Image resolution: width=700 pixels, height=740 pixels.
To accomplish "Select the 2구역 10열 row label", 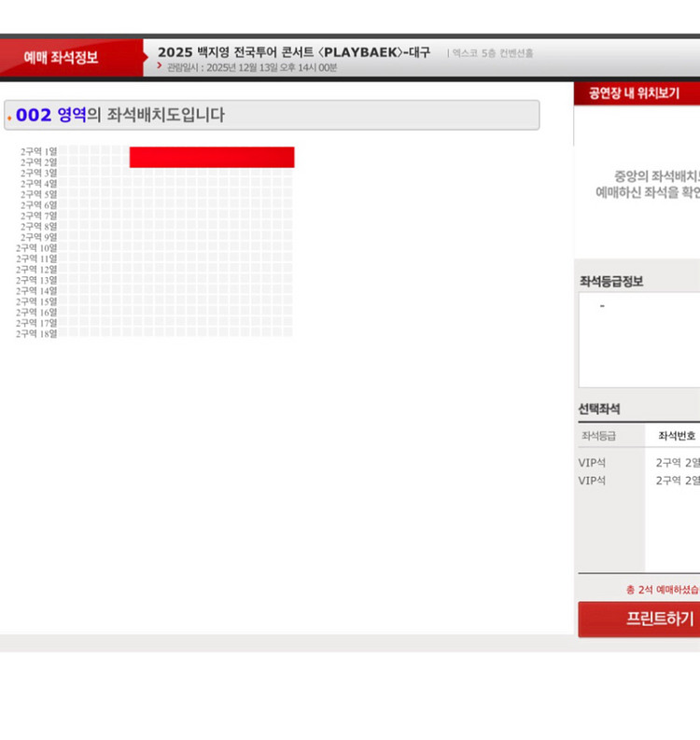I will 36,248.
